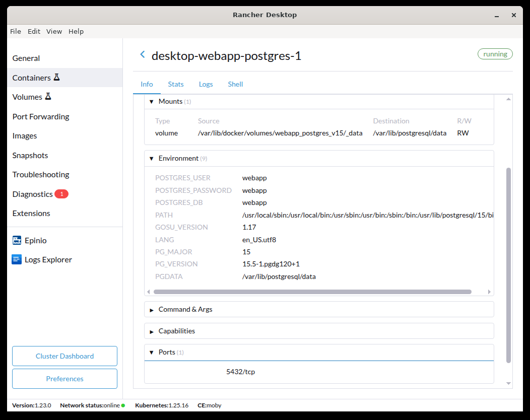Image resolution: width=530 pixels, height=420 pixels.
Task: Go to the Volumes page
Action: (x=64, y=97)
